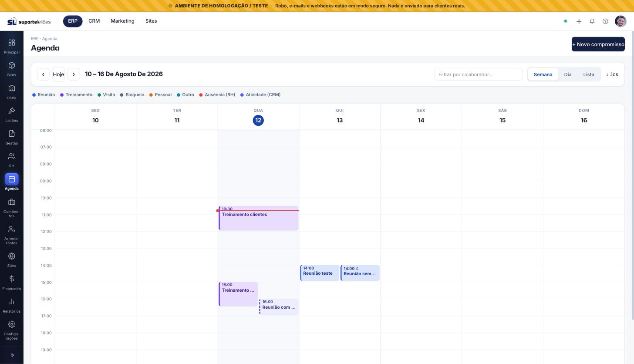634x364 pixels.
Task: Go to previous week arrow
Action: [43, 74]
